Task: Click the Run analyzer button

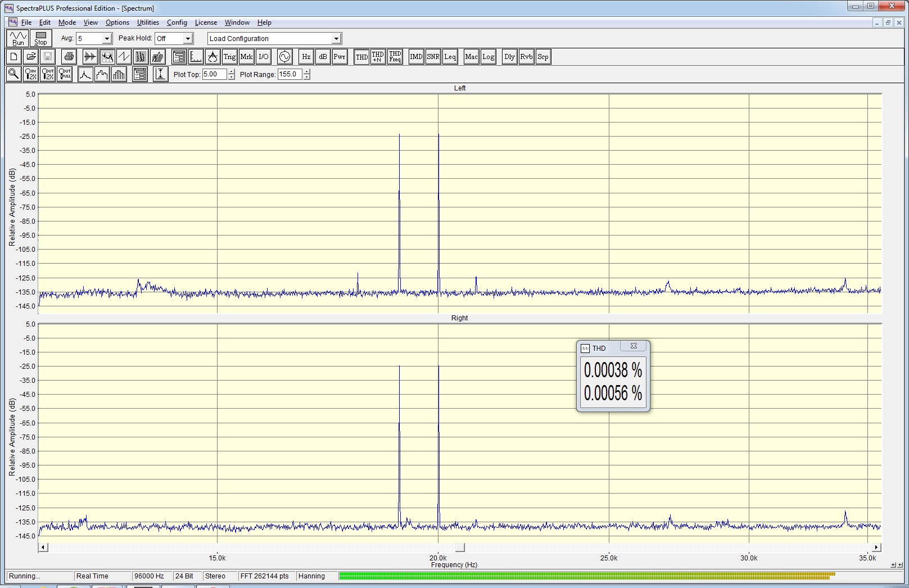Action: 19,38
